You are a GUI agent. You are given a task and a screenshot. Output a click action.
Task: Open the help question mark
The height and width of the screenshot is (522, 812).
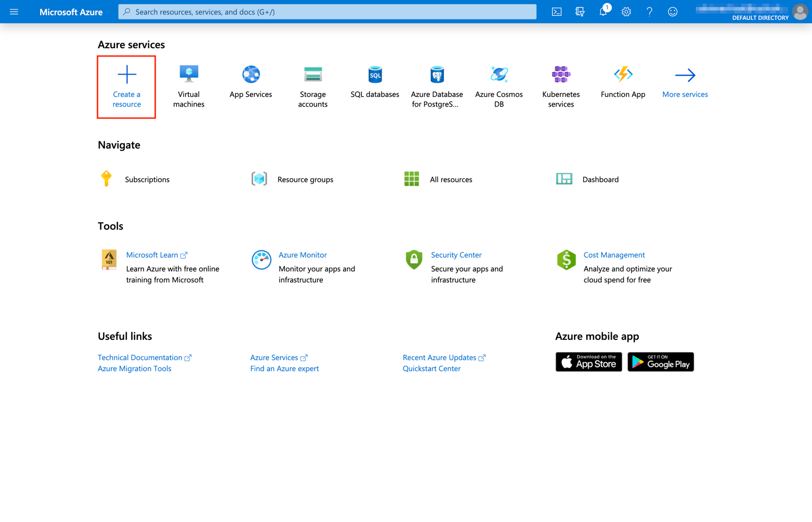650,12
